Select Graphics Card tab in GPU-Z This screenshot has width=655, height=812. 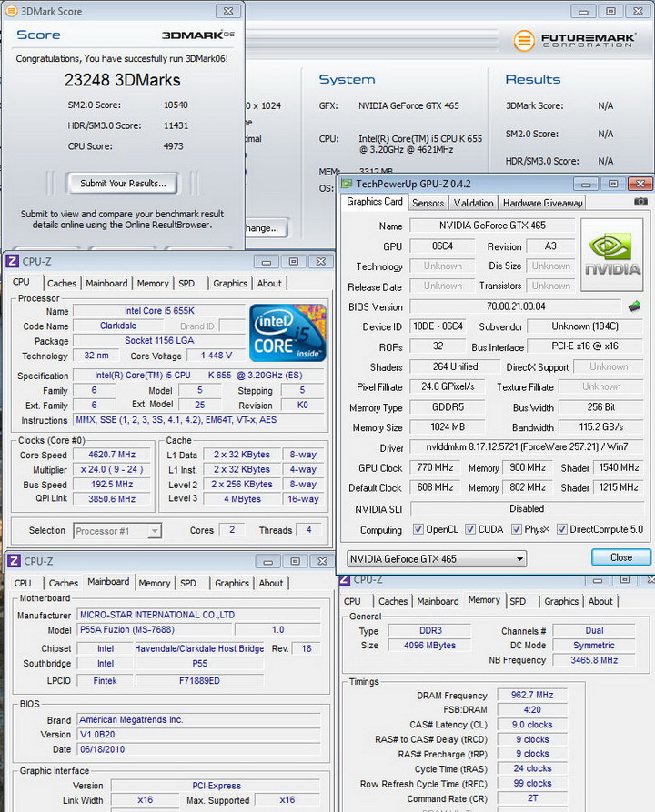click(x=375, y=202)
